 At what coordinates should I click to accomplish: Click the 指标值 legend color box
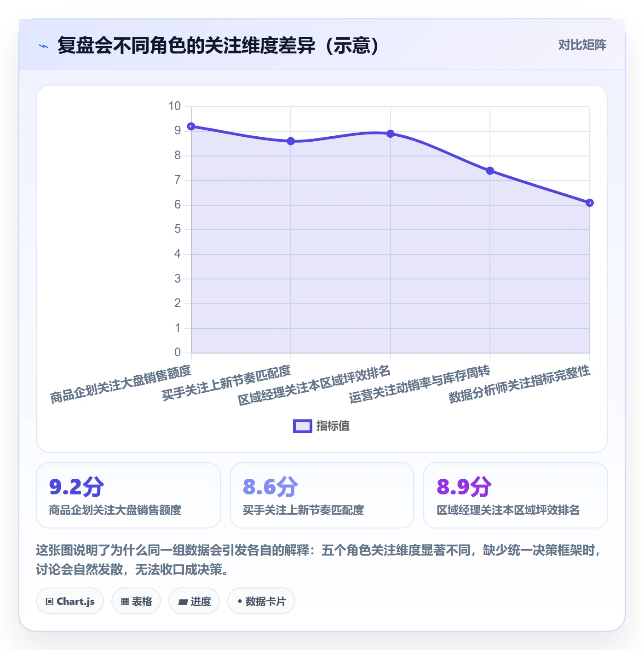[x=303, y=426]
